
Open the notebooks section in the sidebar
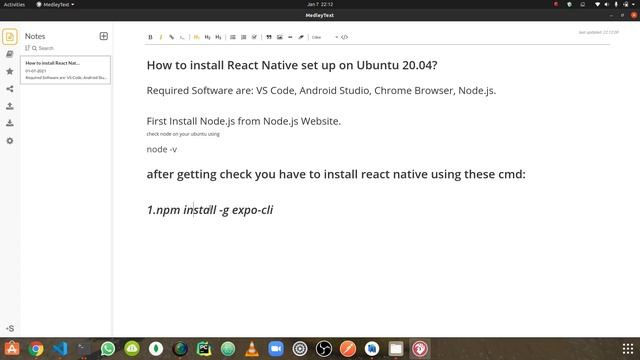(x=10, y=54)
